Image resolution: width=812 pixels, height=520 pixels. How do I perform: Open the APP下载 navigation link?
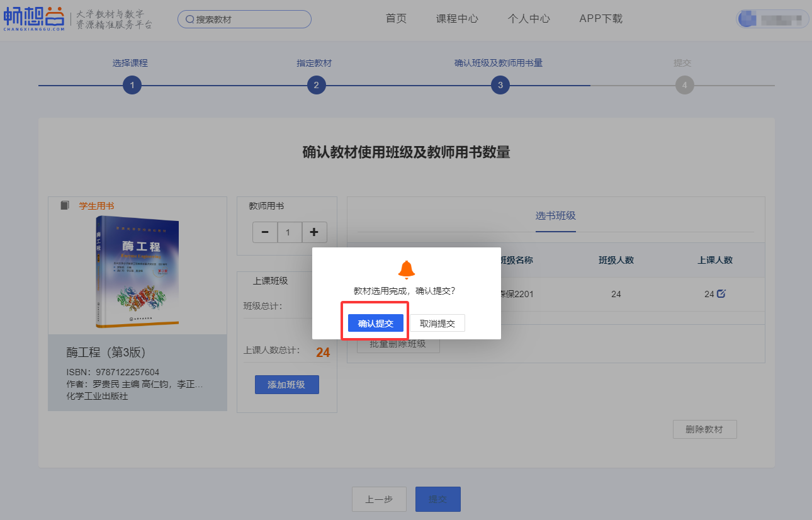pyautogui.click(x=601, y=19)
